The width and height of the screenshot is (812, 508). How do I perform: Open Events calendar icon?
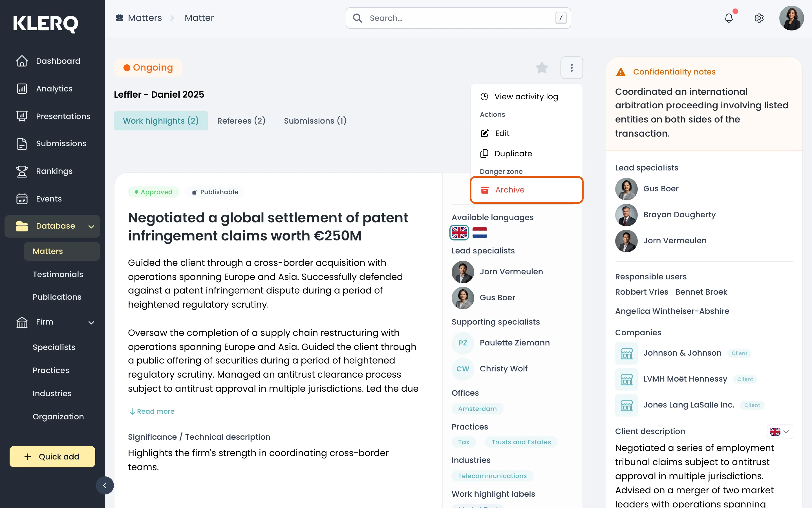pos(22,199)
